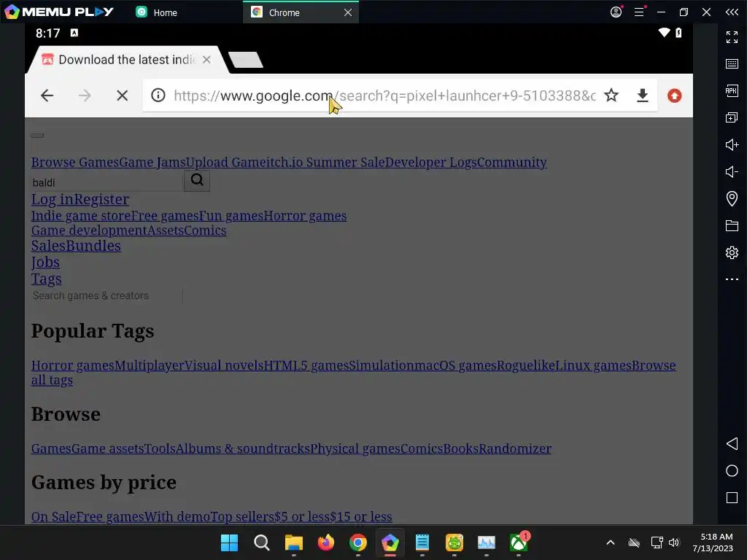
Task: Collapse MEmu sidebar with triple chevron
Action: point(732,12)
